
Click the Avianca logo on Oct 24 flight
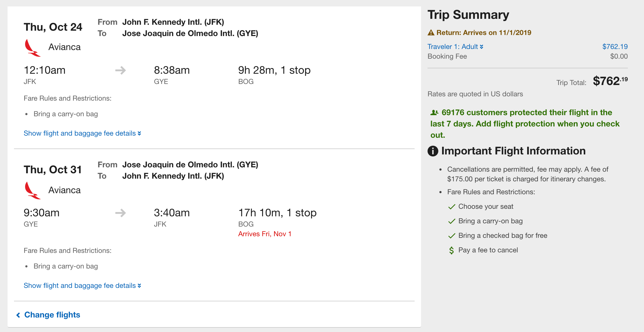pyautogui.click(x=32, y=48)
